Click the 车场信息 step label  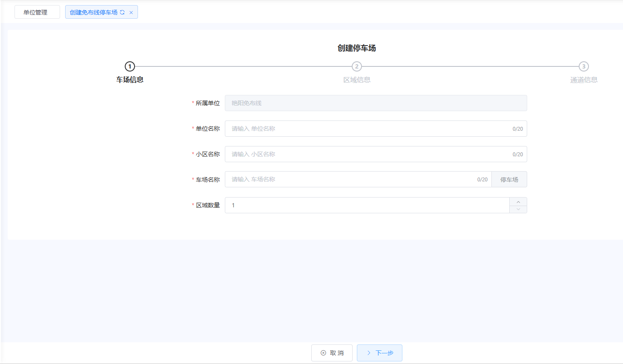coord(130,80)
